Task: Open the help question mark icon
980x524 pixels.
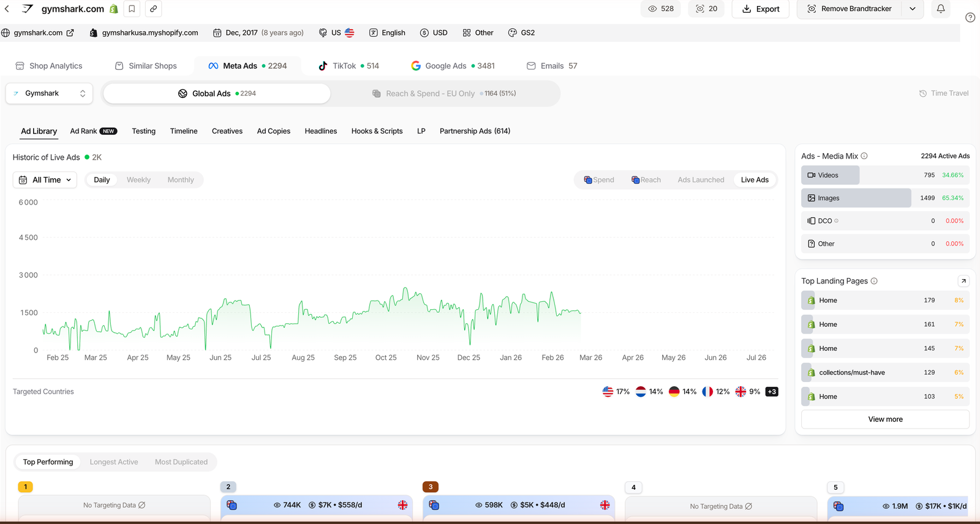Action: click(x=970, y=17)
